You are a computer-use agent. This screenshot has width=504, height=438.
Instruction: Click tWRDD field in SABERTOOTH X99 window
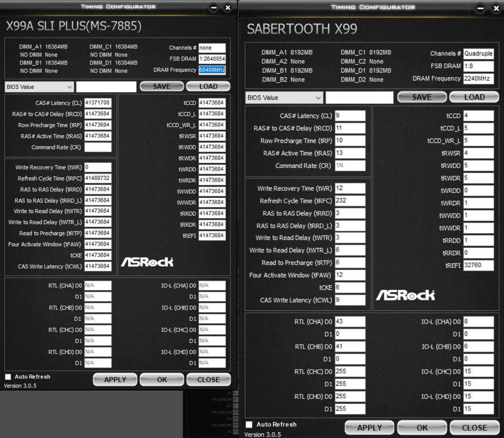coord(478,190)
